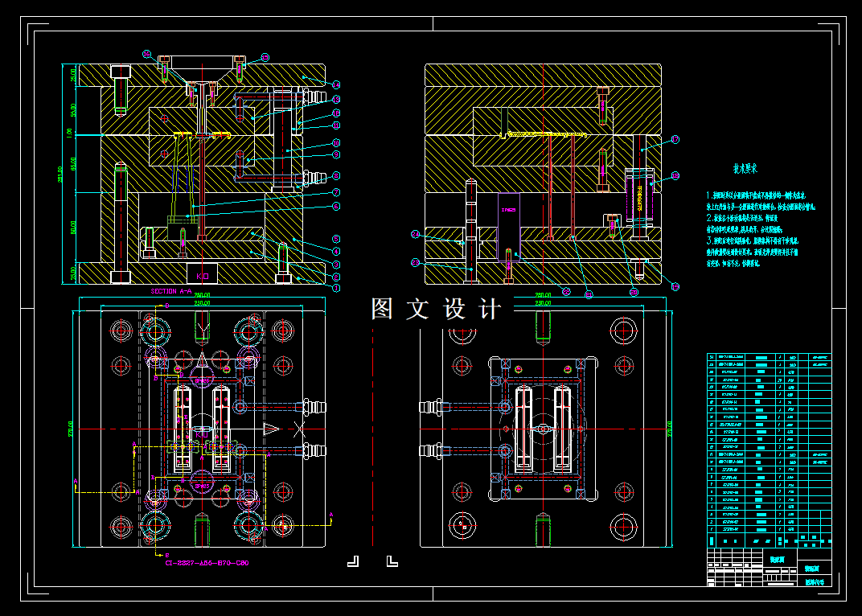Click balloon number 6 callout
Viewport: 862px width, 616px height.
click(x=336, y=206)
